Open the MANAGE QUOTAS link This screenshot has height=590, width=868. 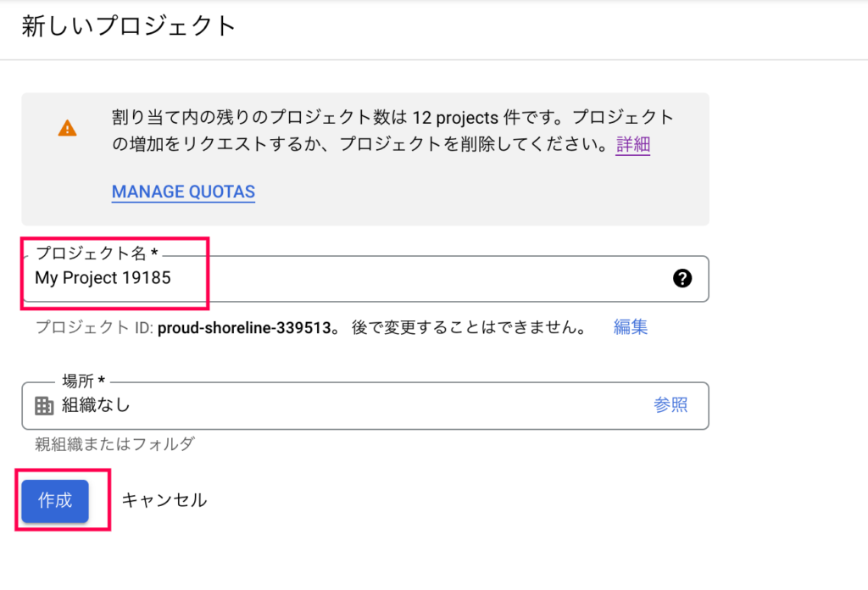coord(183,192)
